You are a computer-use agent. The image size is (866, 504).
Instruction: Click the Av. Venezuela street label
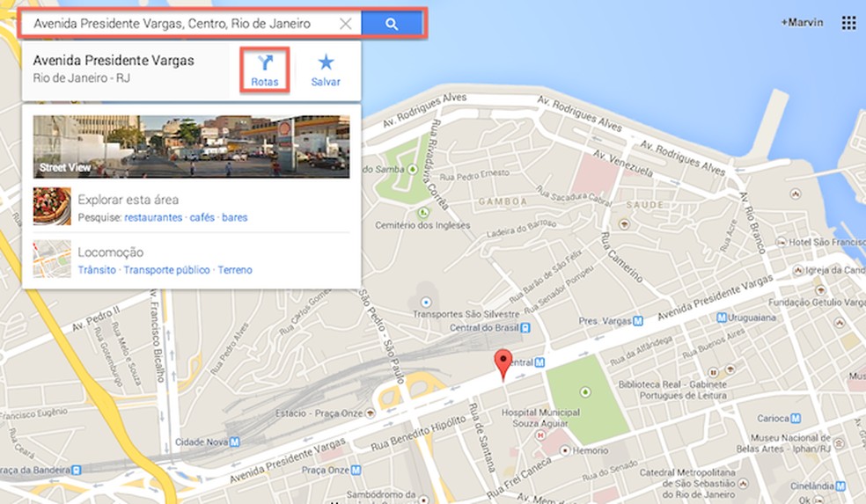pos(623,164)
